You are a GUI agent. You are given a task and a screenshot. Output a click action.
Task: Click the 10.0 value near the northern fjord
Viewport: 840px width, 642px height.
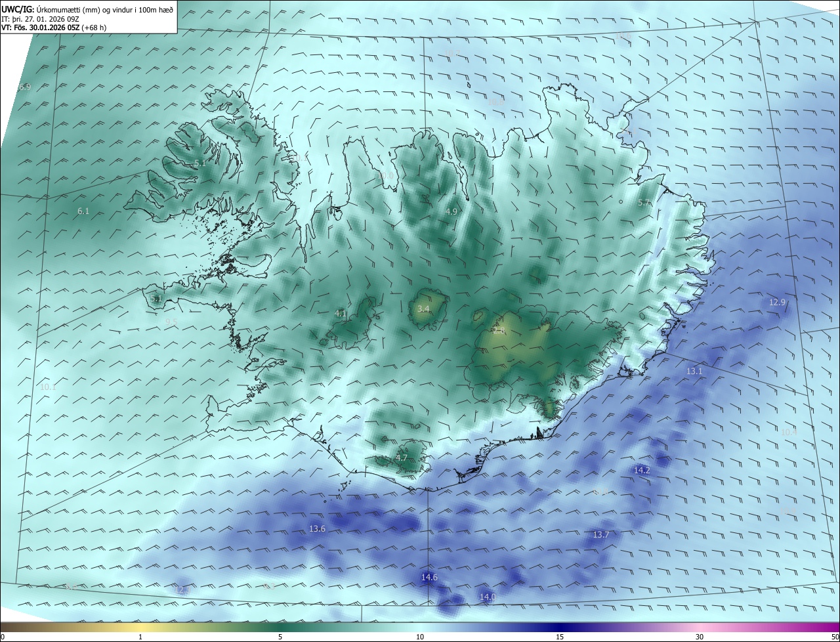point(385,176)
